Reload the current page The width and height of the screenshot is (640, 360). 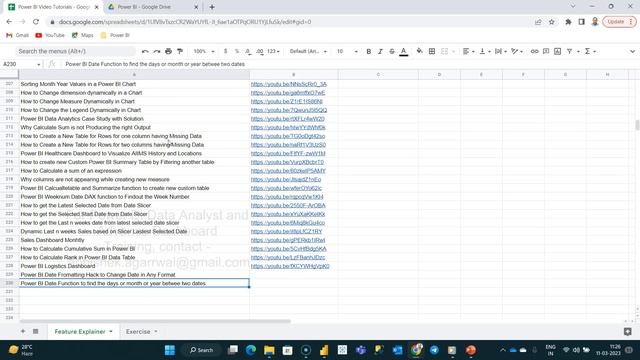[x=36, y=22]
